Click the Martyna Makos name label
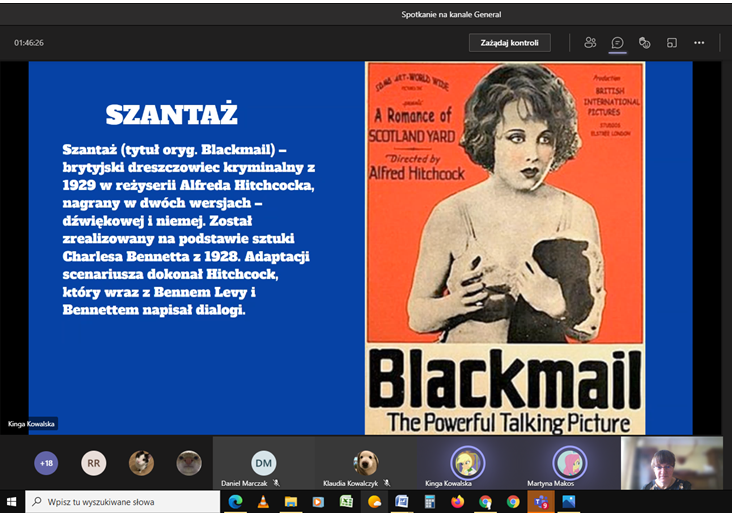The width and height of the screenshot is (732, 516). click(550, 483)
